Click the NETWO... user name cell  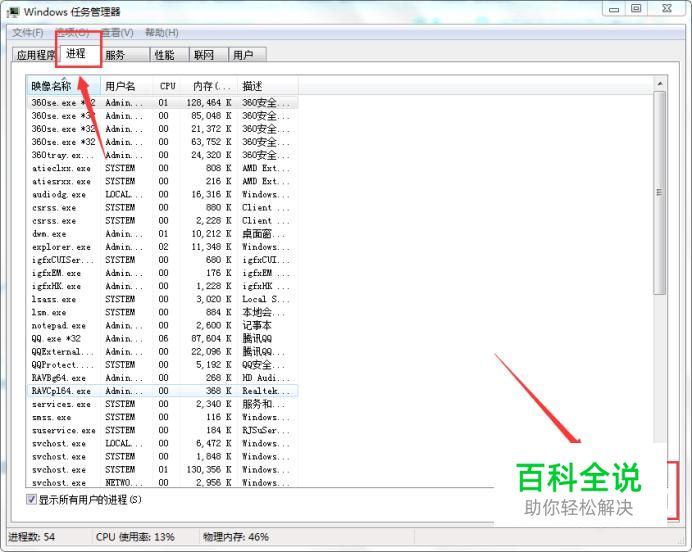[x=124, y=483]
